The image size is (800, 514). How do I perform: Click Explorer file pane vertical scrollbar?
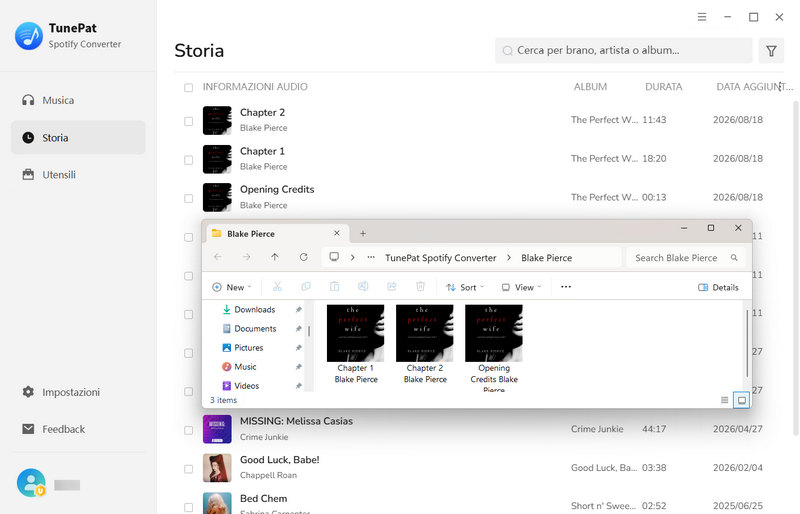pos(747,343)
